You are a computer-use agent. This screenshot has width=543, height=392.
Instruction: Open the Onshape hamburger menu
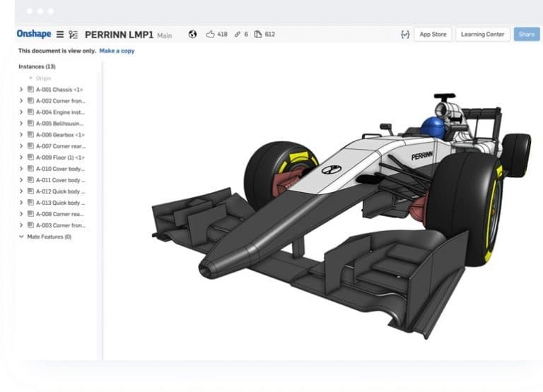(x=60, y=35)
